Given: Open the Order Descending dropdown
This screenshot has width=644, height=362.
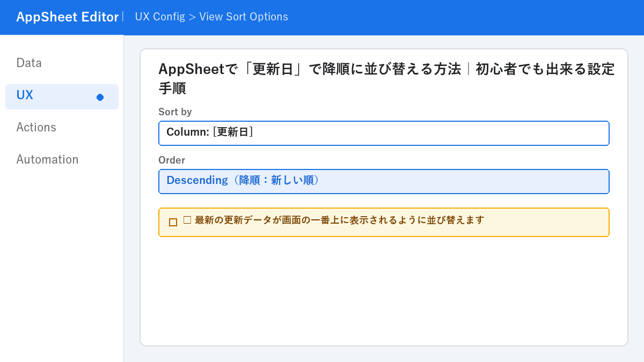Looking at the screenshot, I should point(384,181).
